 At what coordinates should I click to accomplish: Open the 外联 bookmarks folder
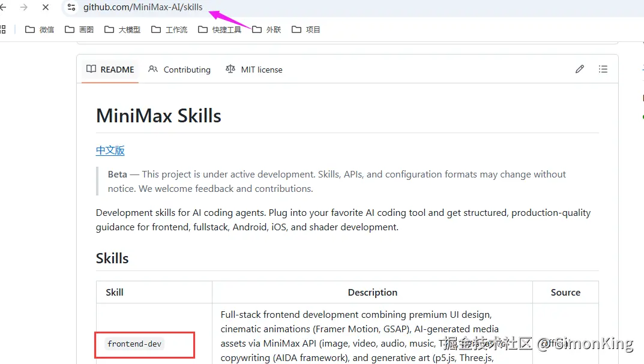click(266, 29)
